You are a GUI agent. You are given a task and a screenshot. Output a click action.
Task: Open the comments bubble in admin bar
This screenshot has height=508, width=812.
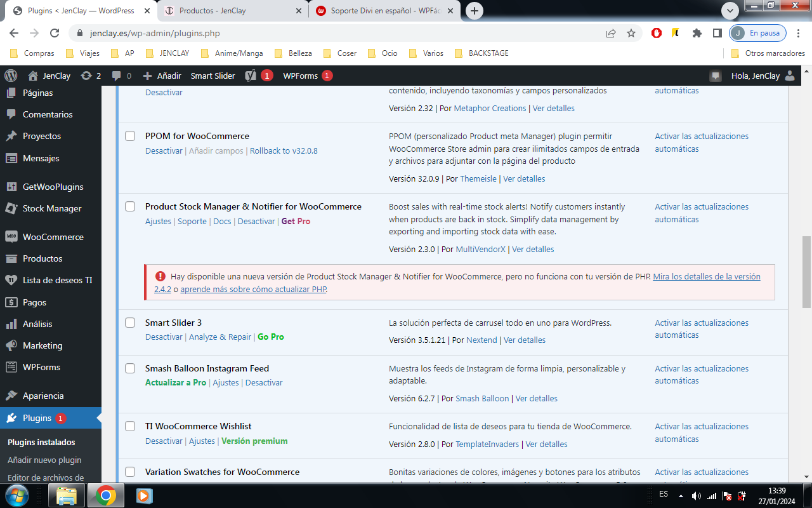point(117,76)
